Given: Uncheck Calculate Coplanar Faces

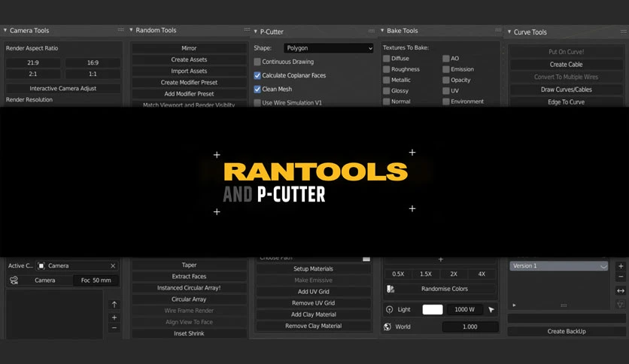Looking at the screenshot, I should click(x=257, y=75).
